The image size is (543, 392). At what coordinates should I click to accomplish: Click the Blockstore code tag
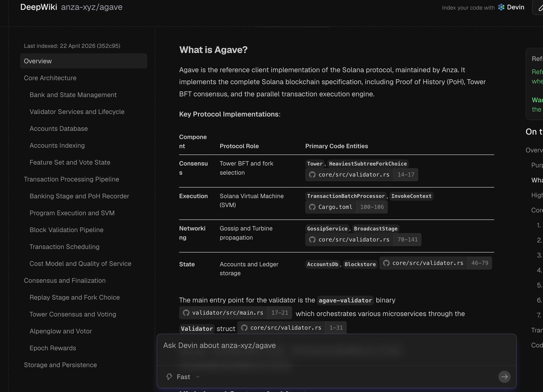(360, 264)
